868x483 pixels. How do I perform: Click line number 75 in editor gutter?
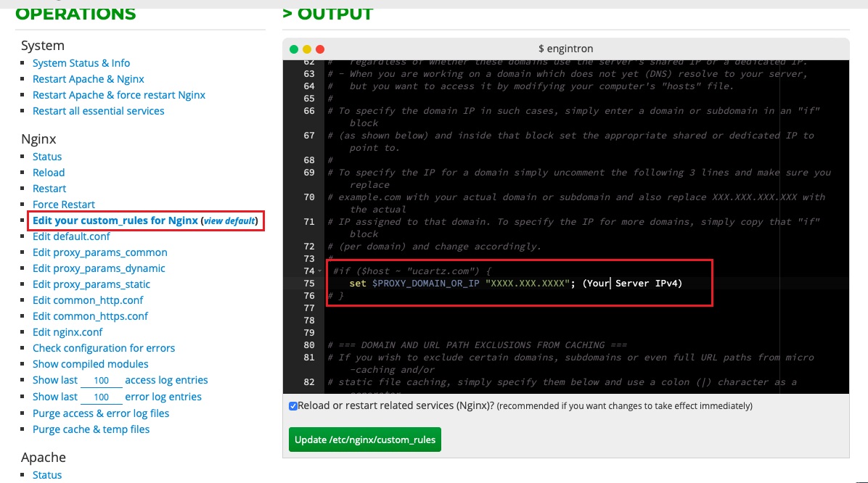[309, 284]
